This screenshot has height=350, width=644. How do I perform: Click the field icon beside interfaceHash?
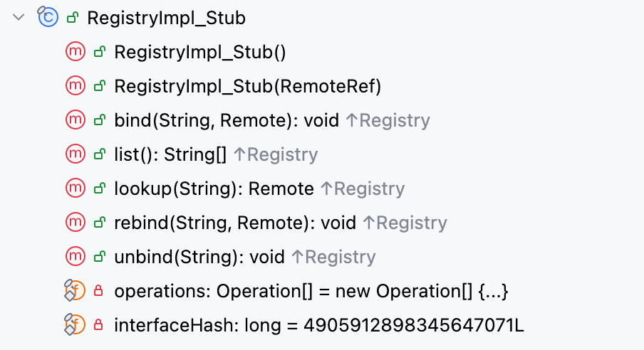click(75, 325)
